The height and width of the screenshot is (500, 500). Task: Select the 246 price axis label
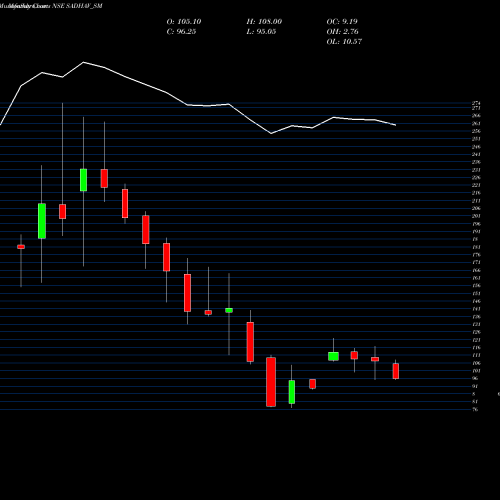[476, 147]
